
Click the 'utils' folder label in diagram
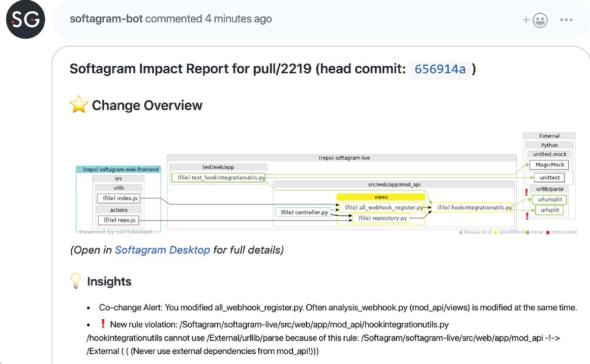(119, 188)
